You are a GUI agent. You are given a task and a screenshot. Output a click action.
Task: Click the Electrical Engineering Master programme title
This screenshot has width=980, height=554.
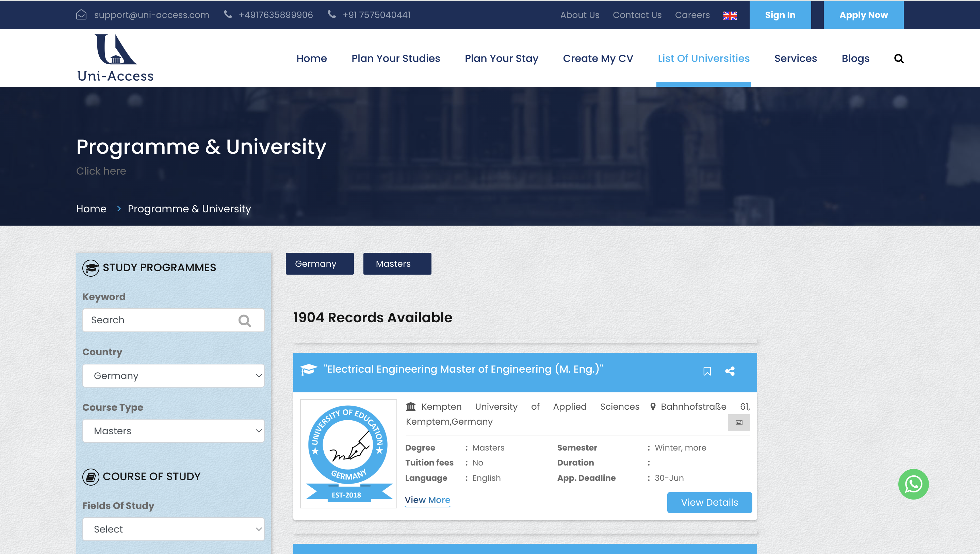click(463, 369)
